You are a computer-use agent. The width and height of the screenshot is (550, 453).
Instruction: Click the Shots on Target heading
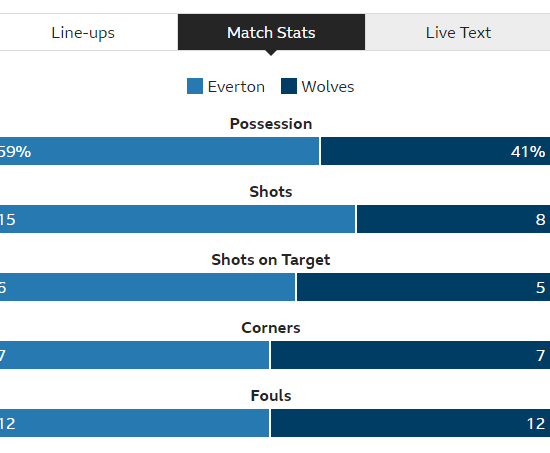coord(271,260)
